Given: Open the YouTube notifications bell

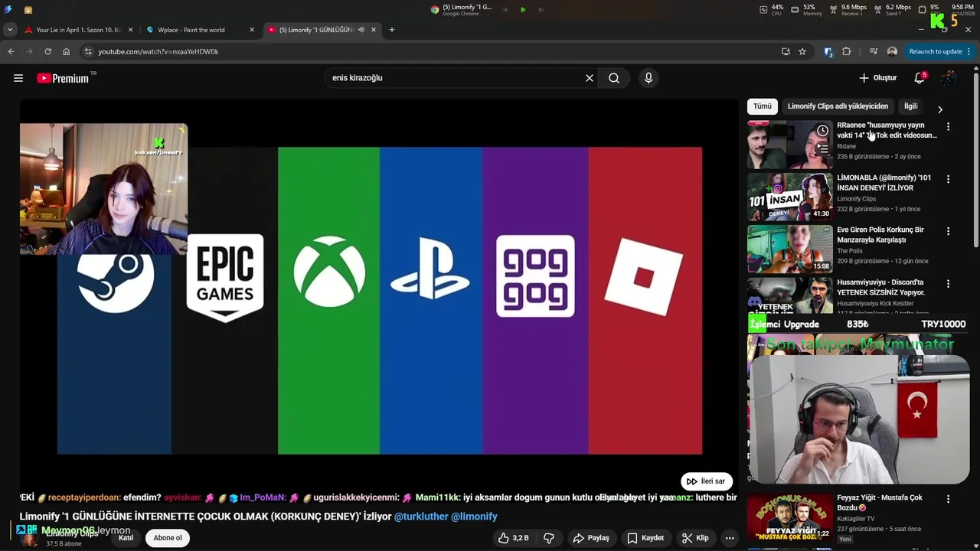Looking at the screenshot, I should click(920, 78).
